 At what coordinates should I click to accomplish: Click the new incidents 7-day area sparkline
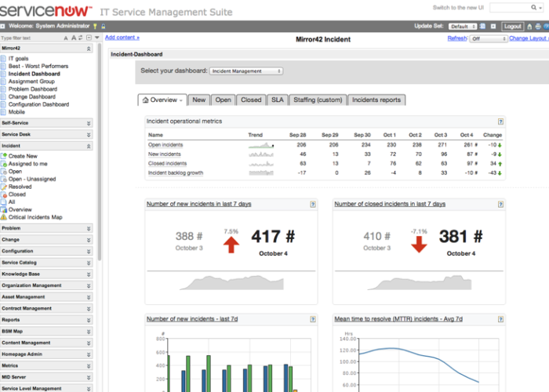click(231, 282)
